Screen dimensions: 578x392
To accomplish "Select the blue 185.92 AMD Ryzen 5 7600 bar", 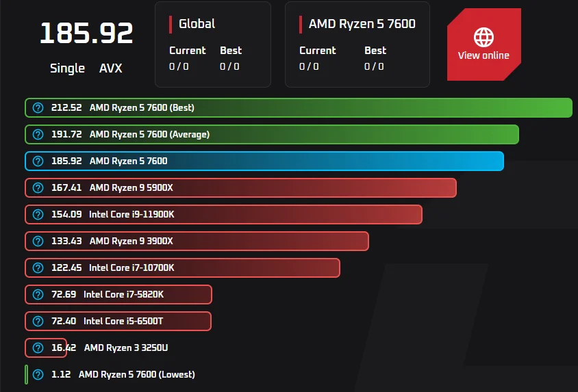I will (x=264, y=161).
